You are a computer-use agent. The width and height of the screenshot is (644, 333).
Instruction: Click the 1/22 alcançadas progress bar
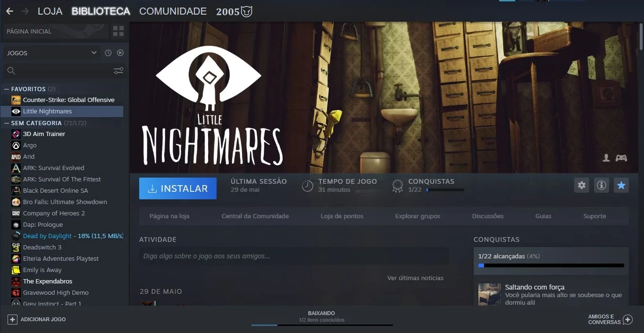click(551, 265)
